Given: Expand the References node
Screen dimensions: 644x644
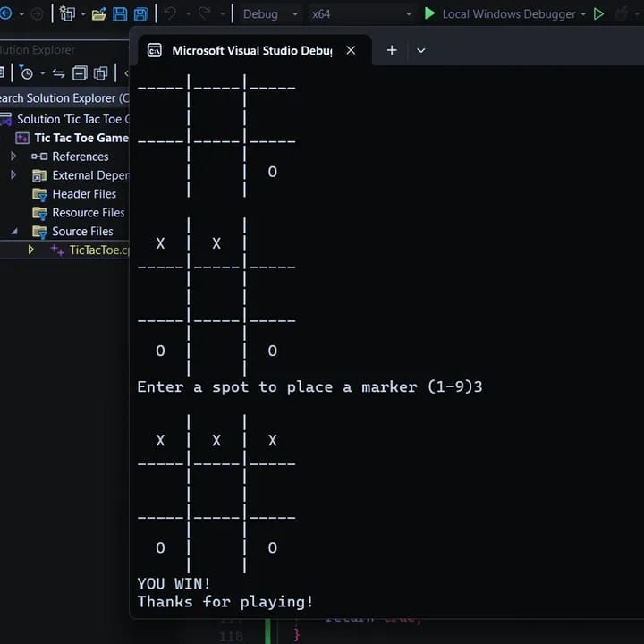Looking at the screenshot, I should click(x=13, y=156).
